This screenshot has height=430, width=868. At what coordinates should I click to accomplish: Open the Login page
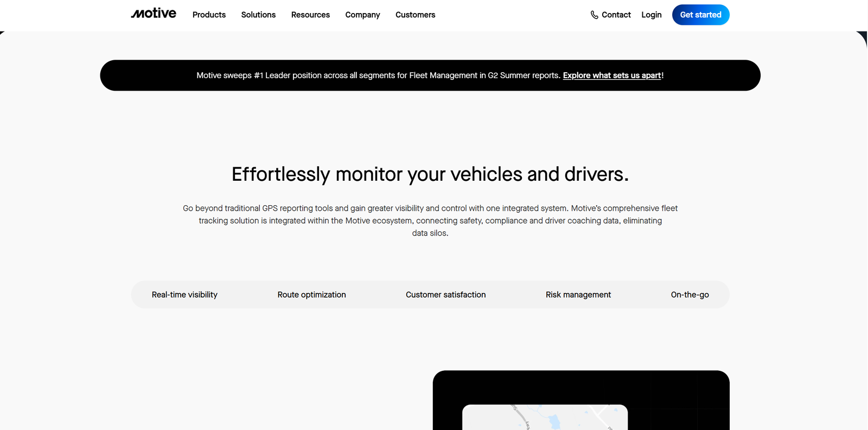tap(651, 15)
